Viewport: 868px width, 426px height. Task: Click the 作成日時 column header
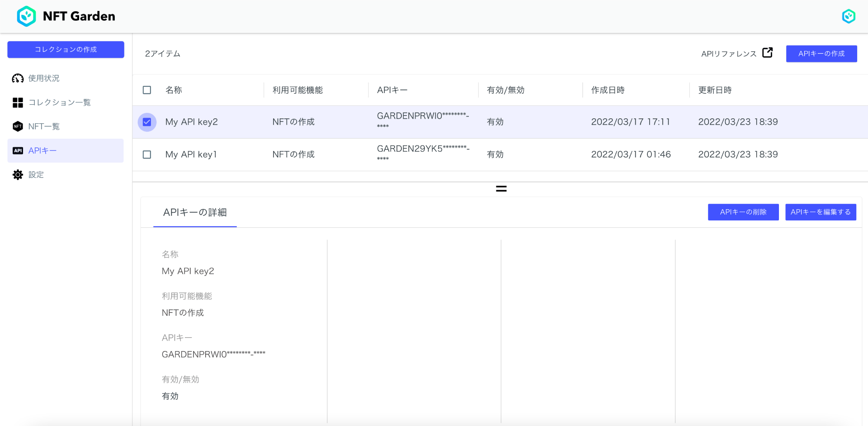[x=608, y=90]
